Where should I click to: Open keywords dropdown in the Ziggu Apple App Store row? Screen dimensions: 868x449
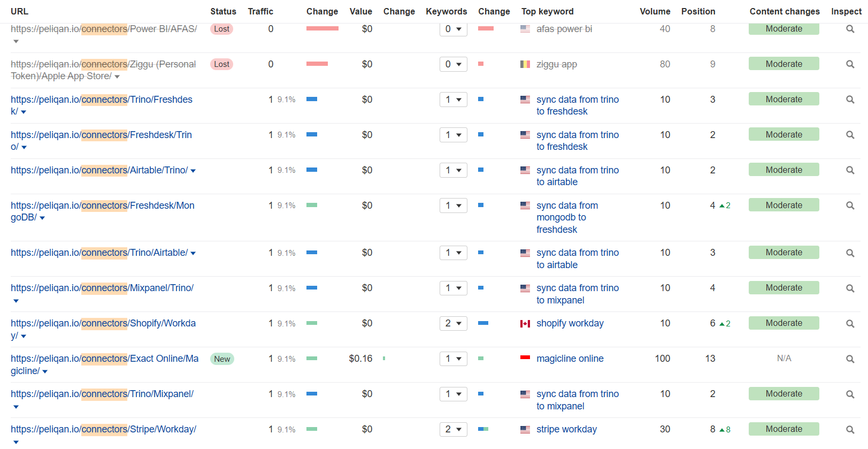(x=454, y=64)
